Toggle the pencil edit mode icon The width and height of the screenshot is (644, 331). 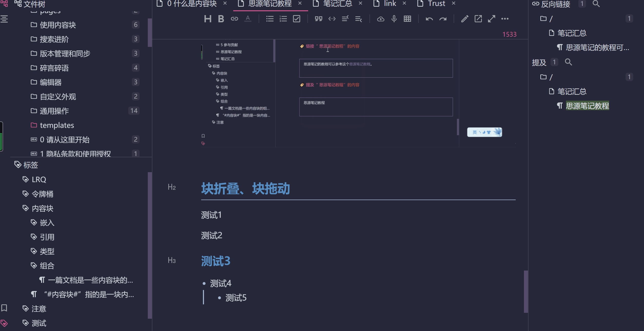coord(465,19)
